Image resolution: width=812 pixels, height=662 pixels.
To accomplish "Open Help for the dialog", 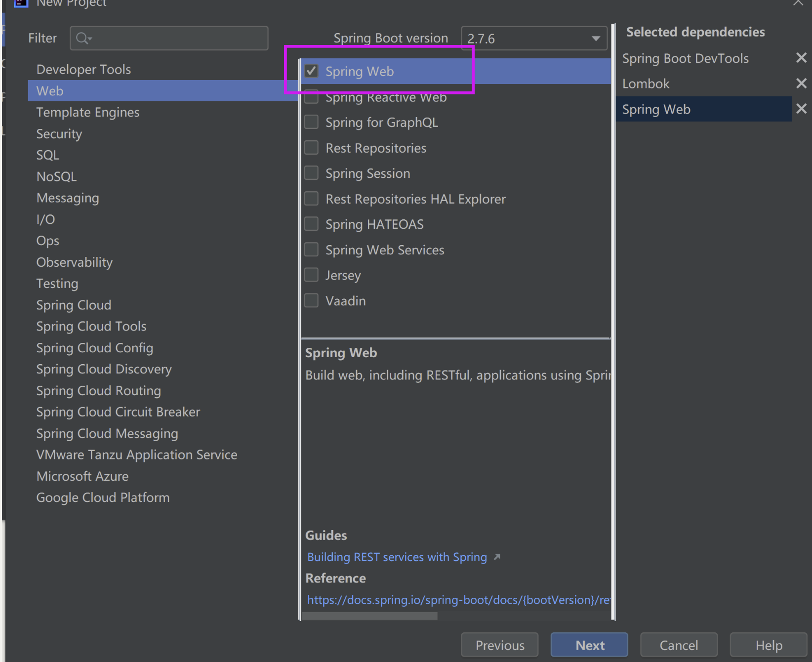I will (769, 645).
